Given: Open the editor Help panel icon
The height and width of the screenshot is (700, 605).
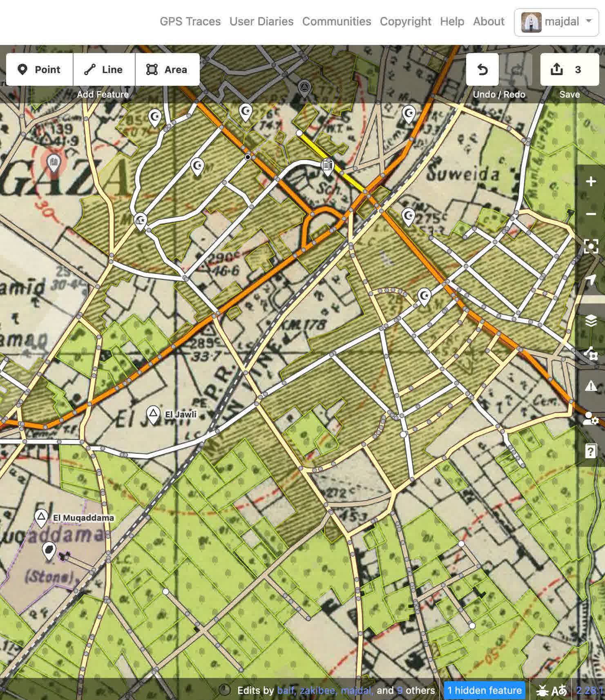Looking at the screenshot, I should click(591, 451).
